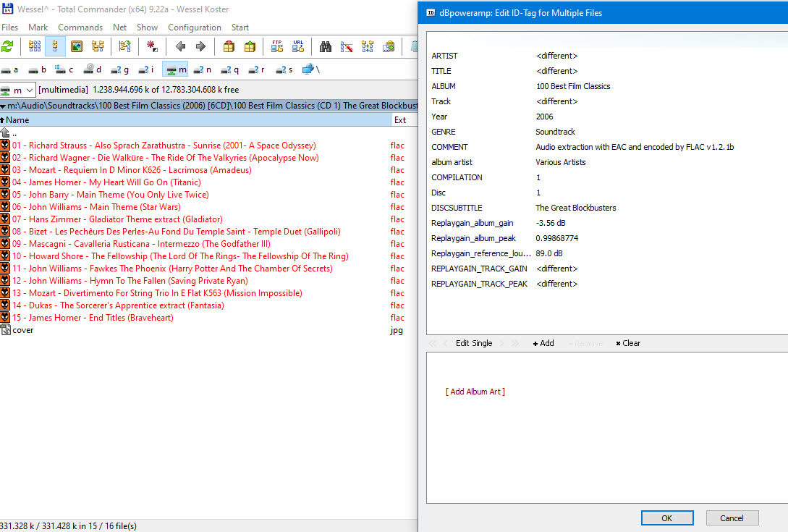Switch to network drive n
This screenshot has height=532, width=788.
coord(203,69)
